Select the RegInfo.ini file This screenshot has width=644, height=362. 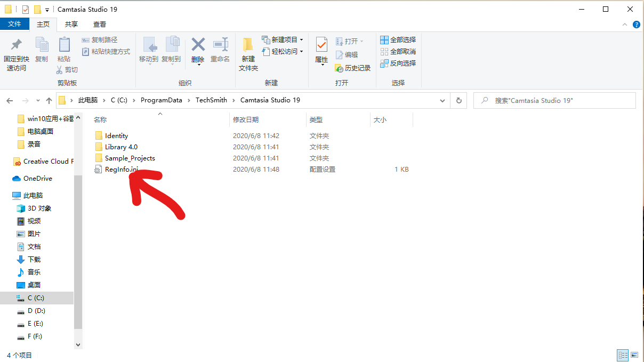122,170
